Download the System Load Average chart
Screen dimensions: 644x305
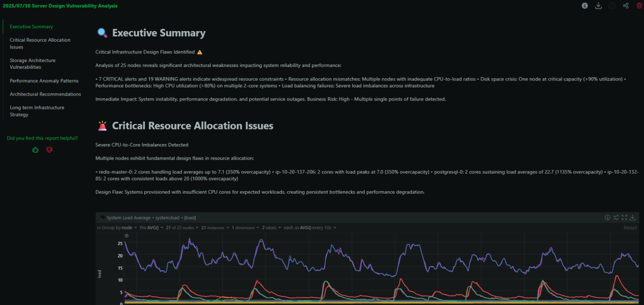[633, 218]
